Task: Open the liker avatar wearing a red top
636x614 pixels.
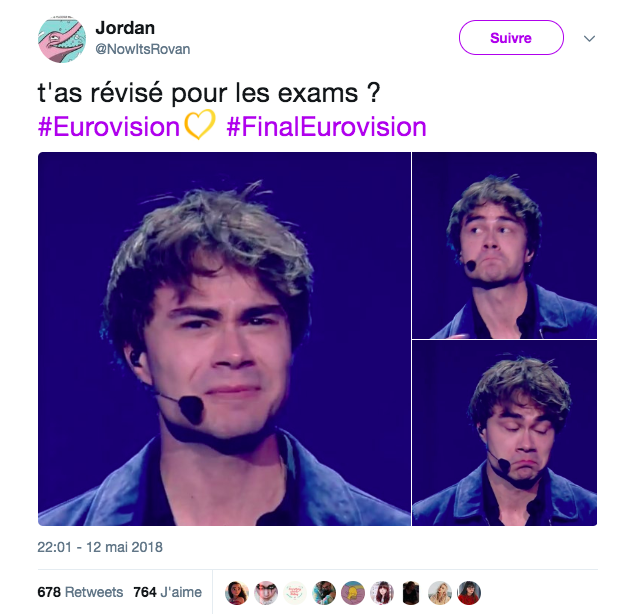Action: click(x=469, y=593)
